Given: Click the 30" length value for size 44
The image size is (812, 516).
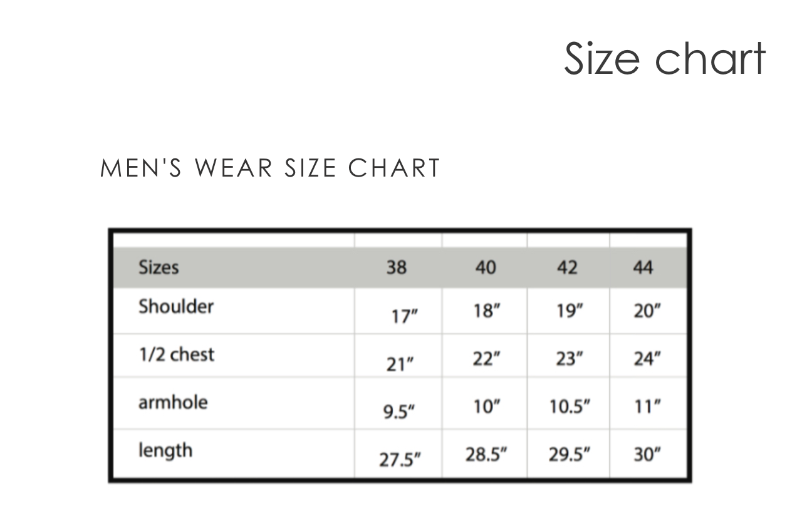Looking at the screenshot, I should click(x=647, y=455).
